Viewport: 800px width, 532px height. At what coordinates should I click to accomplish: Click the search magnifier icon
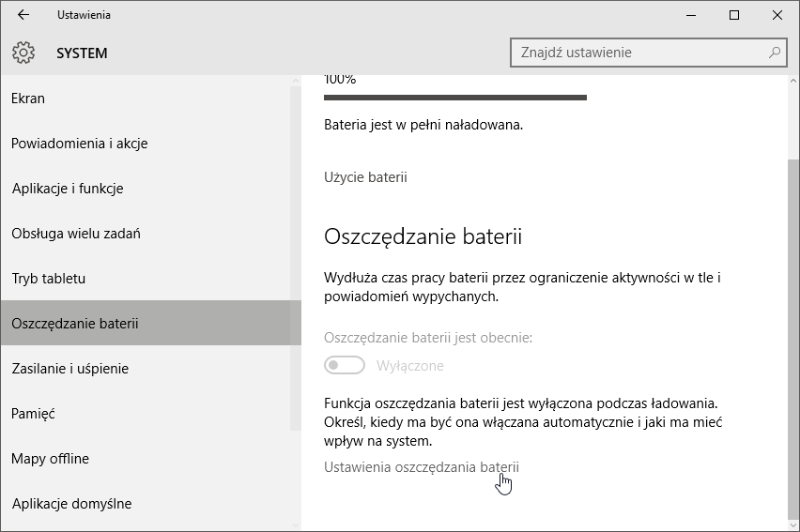pos(775,53)
